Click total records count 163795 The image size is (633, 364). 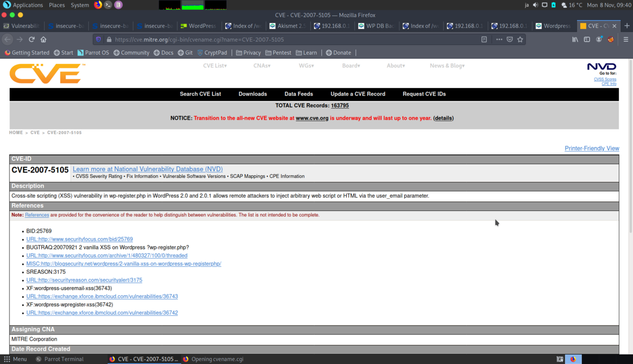click(340, 106)
